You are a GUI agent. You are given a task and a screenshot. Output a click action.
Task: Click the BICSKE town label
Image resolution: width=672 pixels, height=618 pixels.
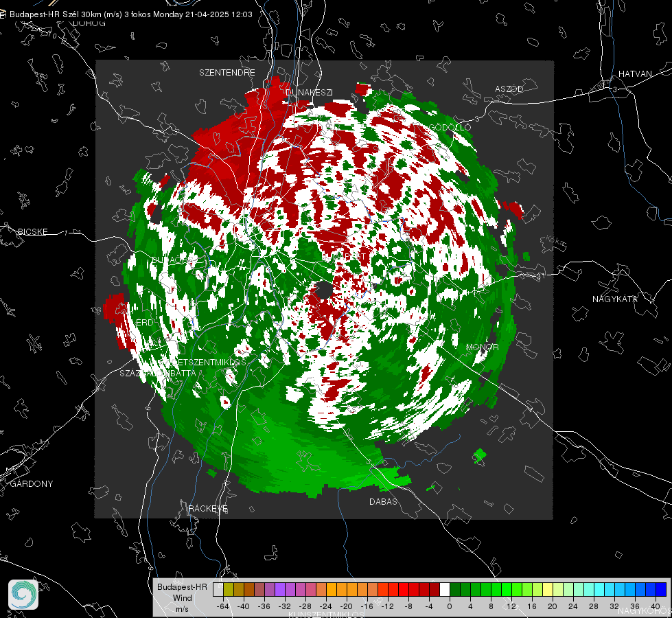[32, 231]
